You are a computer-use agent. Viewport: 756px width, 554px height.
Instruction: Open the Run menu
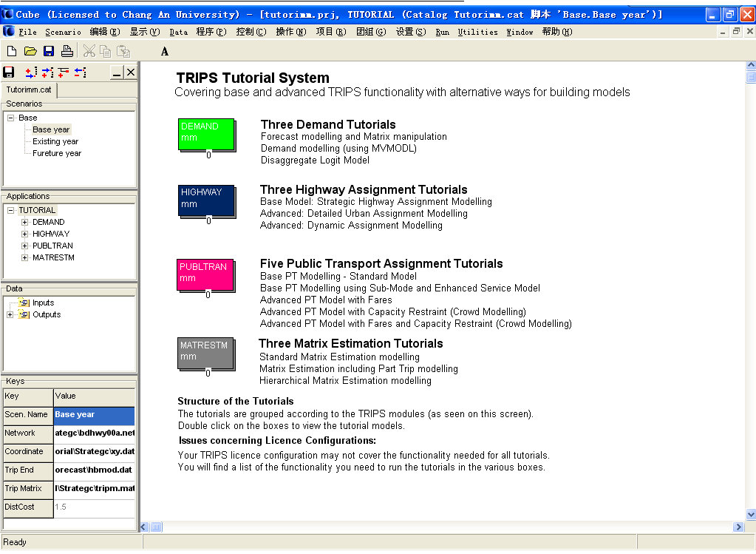coord(442,32)
